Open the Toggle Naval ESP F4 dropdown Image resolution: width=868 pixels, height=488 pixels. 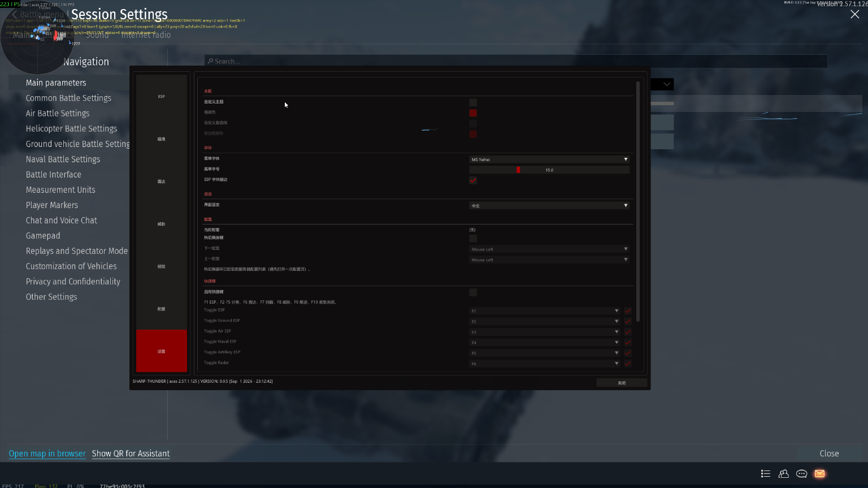544,343
